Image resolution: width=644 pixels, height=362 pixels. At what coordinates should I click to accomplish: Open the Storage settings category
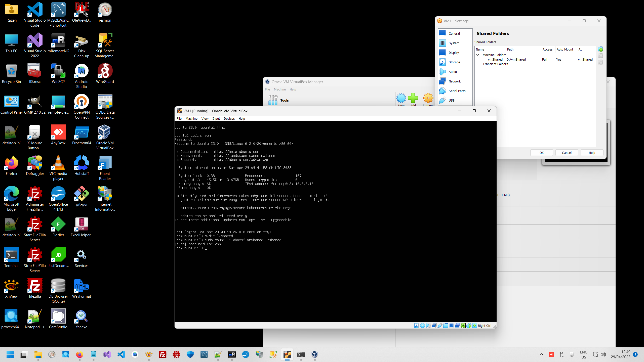(454, 62)
